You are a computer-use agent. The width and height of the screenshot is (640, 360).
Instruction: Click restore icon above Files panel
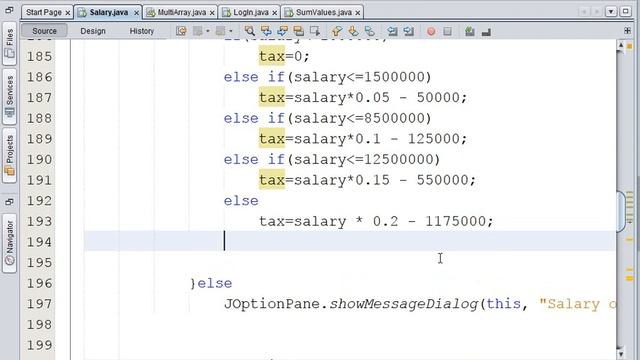[9, 9]
